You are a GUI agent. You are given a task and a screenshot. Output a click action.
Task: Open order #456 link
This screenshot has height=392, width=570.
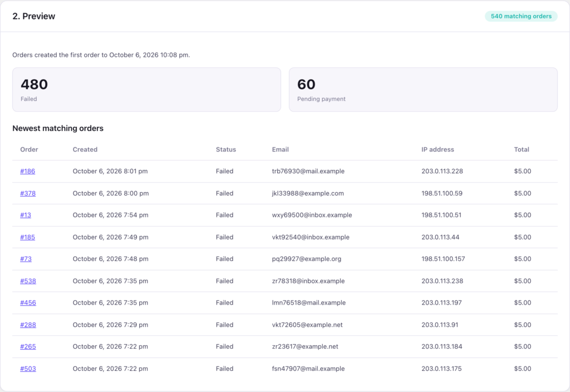point(28,303)
